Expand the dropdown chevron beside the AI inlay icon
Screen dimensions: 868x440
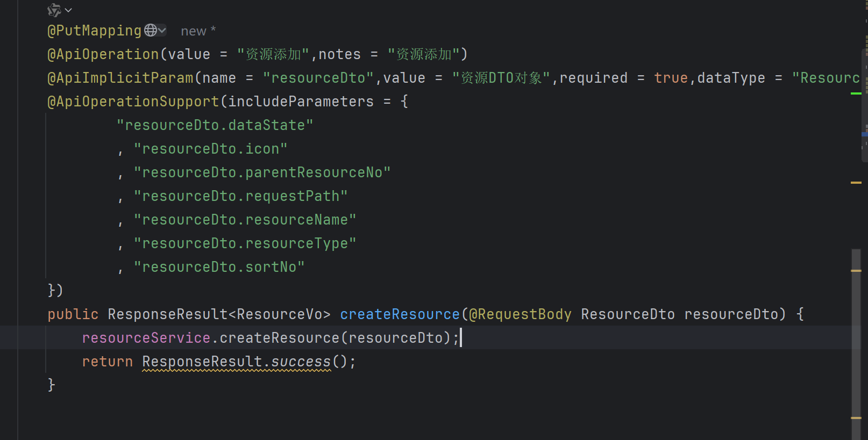68,10
